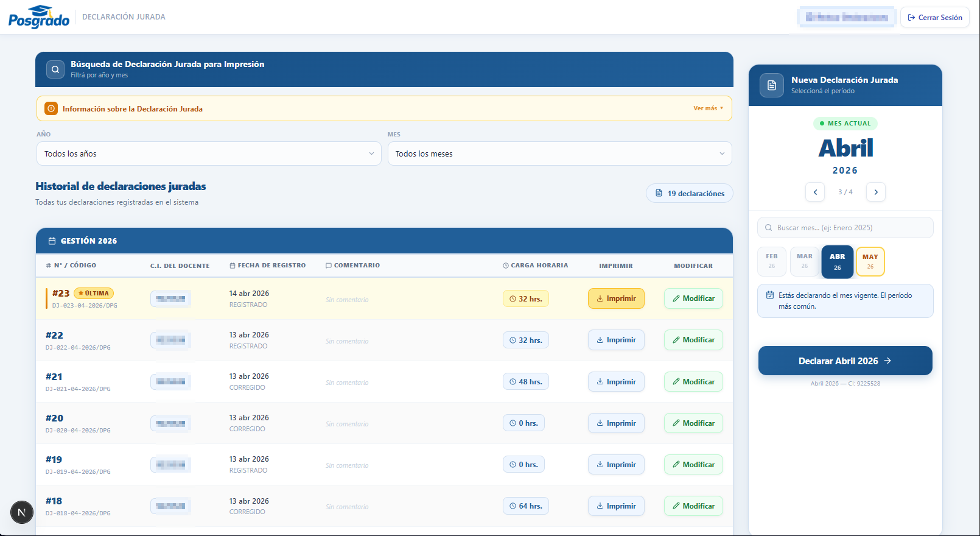
Task: Click Cerrar Sesión button
Action: (x=935, y=18)
